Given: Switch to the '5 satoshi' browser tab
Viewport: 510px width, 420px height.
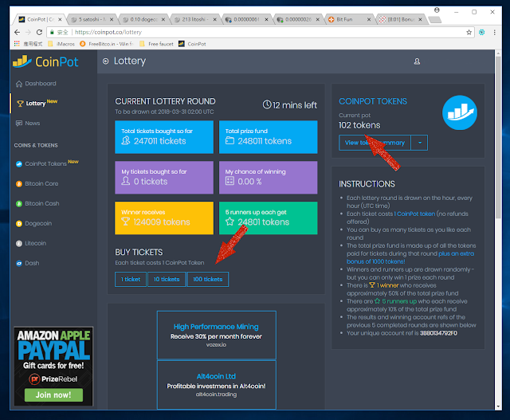Looking at the screenshot, I should [x=91, y=19].
